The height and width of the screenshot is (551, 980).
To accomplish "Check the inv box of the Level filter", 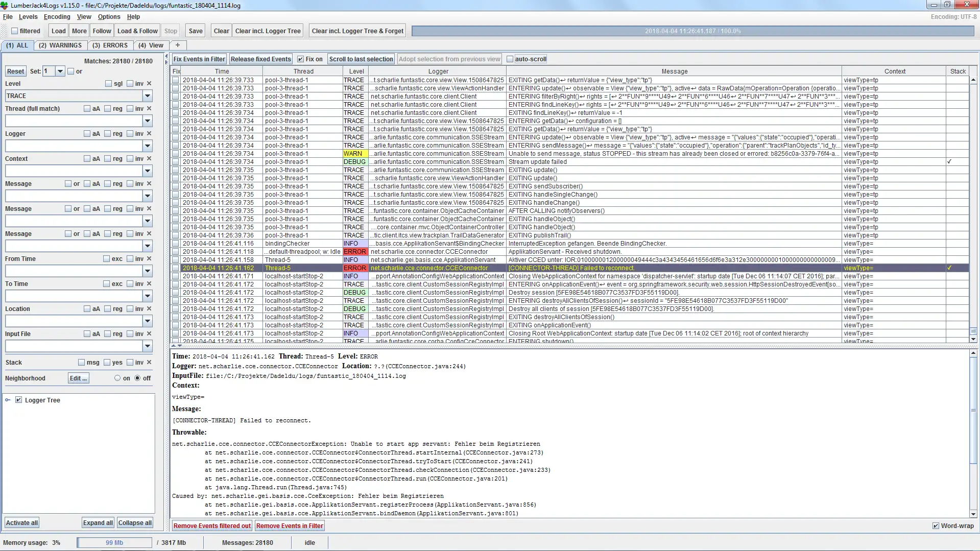I will 130,83.
